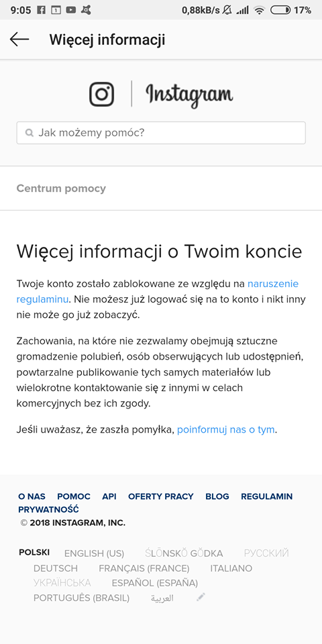Open the OFERTY PRACY footer link
The height and width of the screenshot is (644, 322).
pos(160,496)
